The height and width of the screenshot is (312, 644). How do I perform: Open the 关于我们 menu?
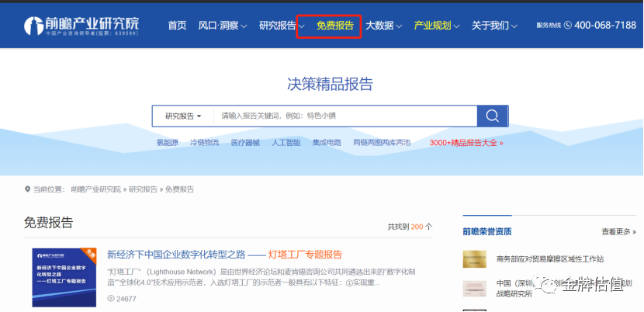click(490, 26)
